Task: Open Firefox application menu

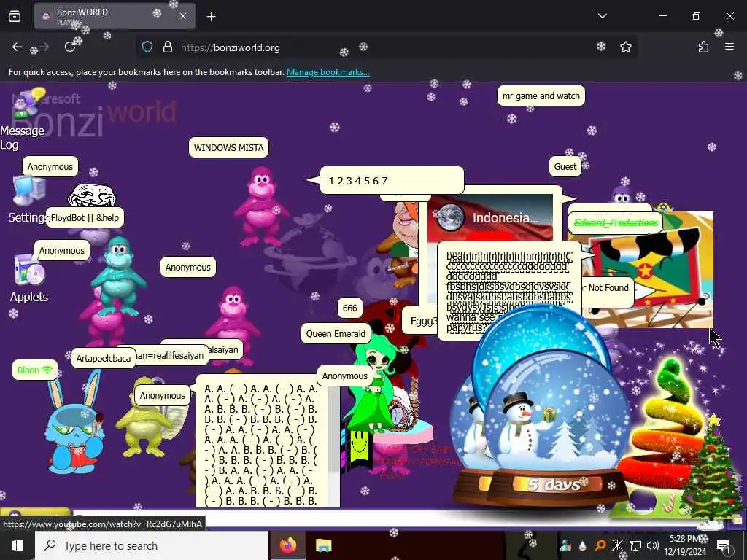Action: coord(729,47)
